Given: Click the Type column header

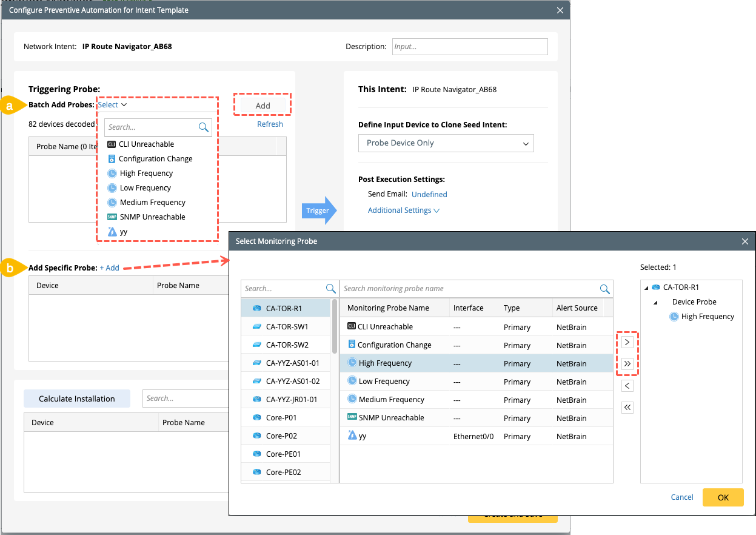Looking at the screenshot, I should pyautogui.click(x=525, y=308).
